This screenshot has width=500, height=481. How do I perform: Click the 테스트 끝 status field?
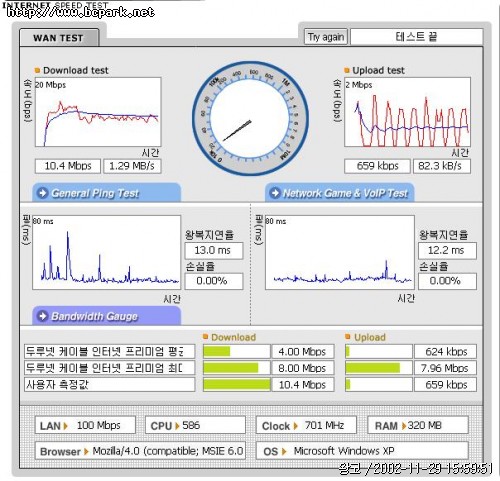417,37
